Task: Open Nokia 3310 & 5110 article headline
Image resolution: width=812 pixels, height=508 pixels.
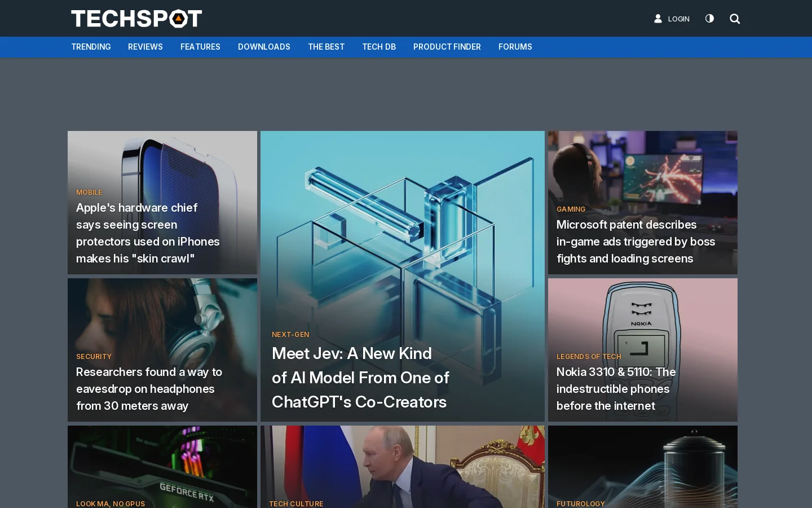Action: point(616,389)
